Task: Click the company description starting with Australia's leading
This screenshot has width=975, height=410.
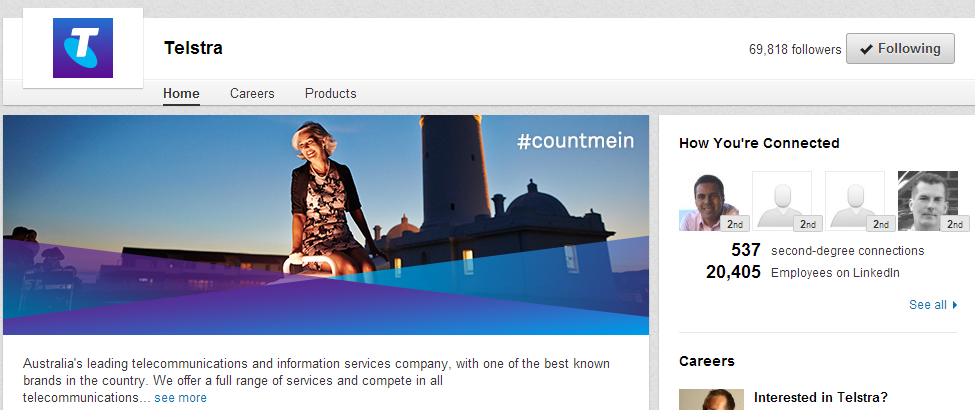Action: coord(317,380)
